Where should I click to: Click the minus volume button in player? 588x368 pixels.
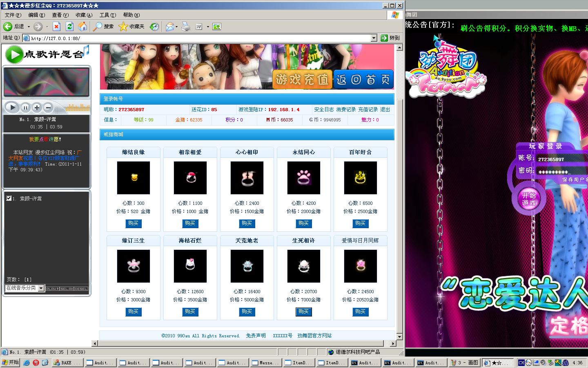tap(48, 108)
